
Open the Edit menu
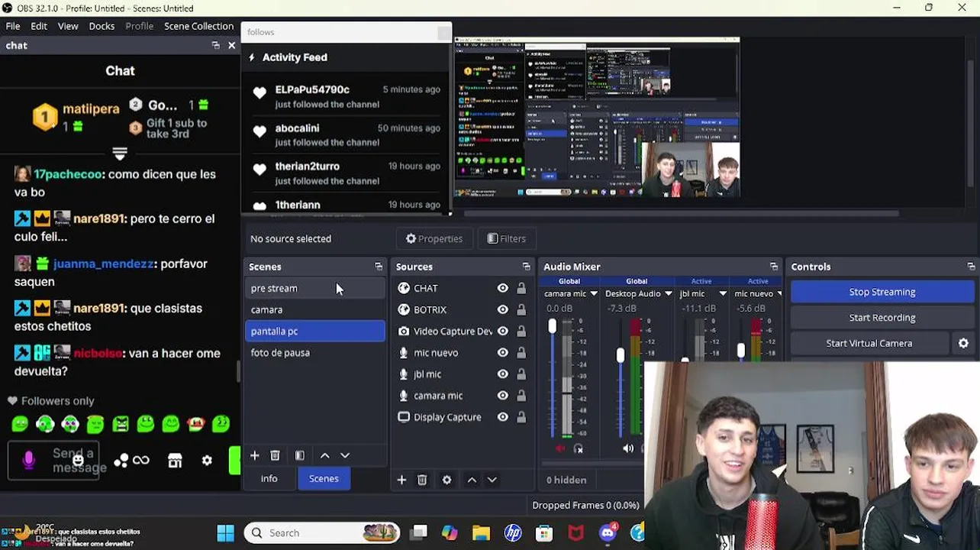[x=39, y=26]
